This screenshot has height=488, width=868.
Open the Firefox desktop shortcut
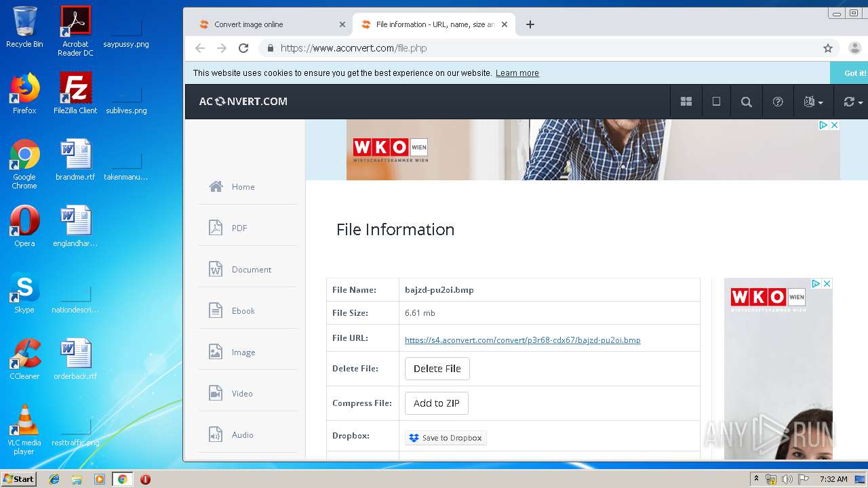(24, 94)
